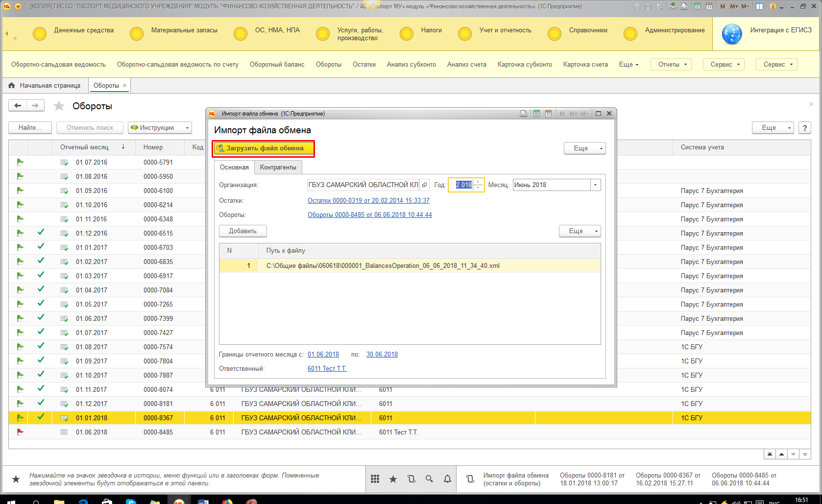Open help with the question mark button
822x504 pixels.
tap(804, 127)
